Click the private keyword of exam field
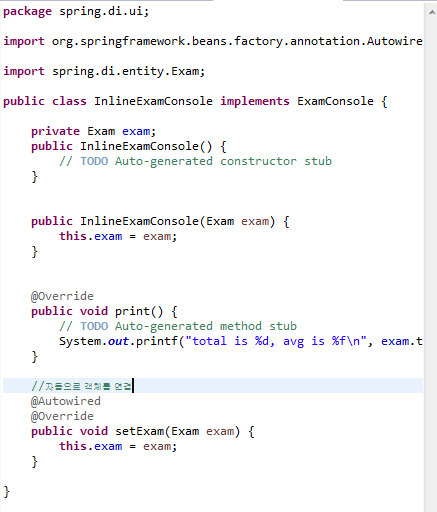Screen dimensions: 437x512 [x=55, y=131]
